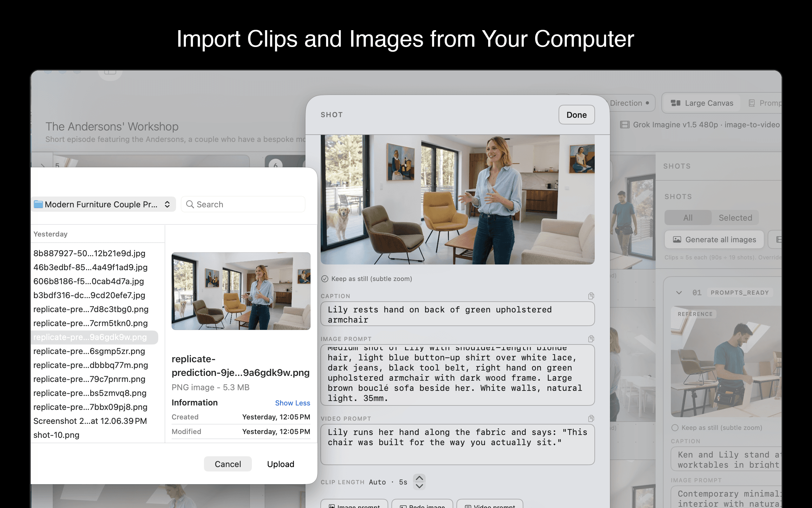The width and height of the screenshot is (812, 508).
Task: Toggle Keep as still in Shot panel
Action: click(324, 278)
